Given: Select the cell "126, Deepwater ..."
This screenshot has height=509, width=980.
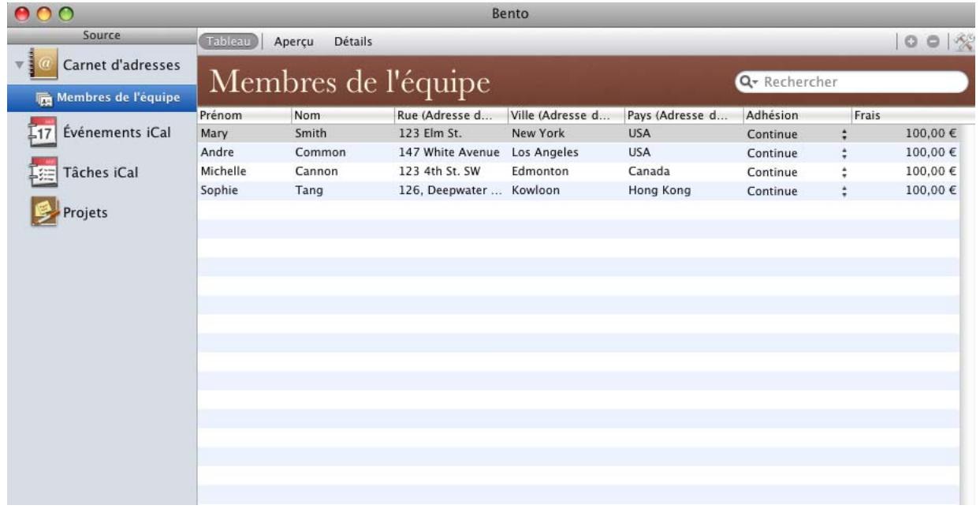Looking at the screenshot, I should [x=450, y=191].
